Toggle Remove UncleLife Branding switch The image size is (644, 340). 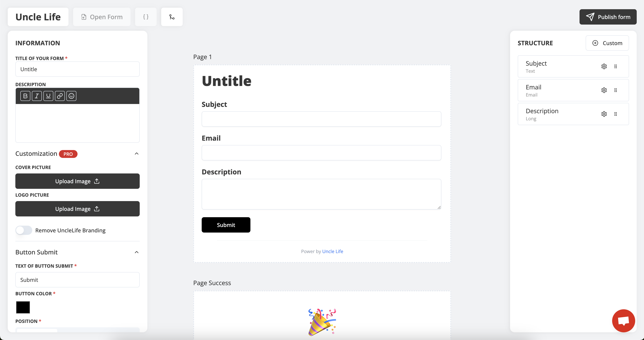click(24, 230)
